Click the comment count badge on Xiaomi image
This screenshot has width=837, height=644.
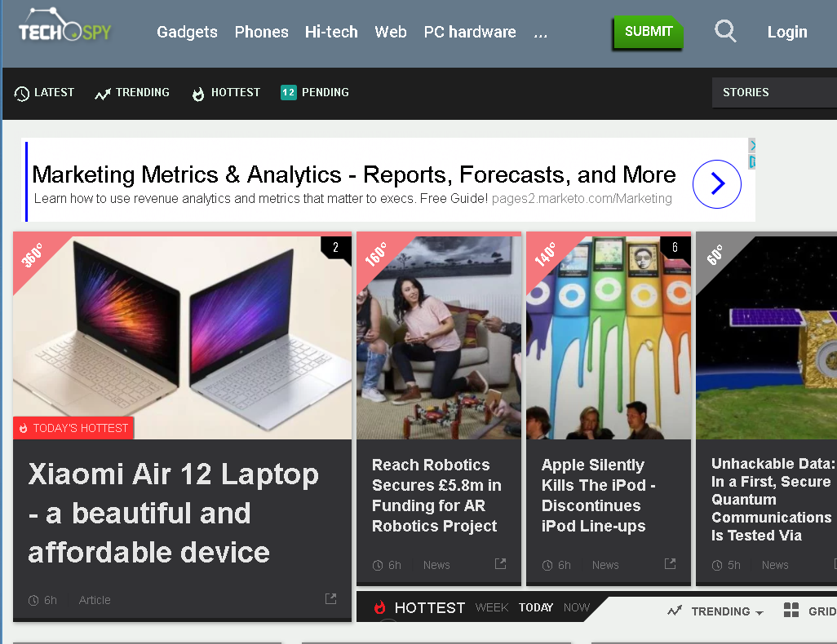tap(335, 248)
